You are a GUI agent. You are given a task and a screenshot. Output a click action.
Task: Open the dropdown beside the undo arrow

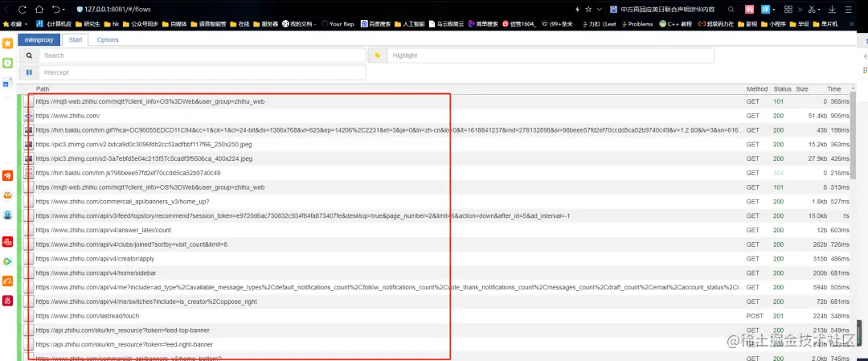click(64, 10)
